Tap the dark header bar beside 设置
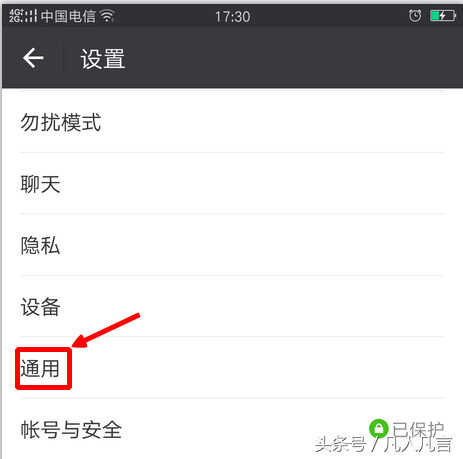 293,59
